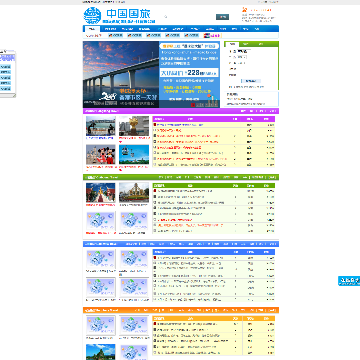Click the dark search button in the header
Screen dimensions: 360x360
click(222, 17)
